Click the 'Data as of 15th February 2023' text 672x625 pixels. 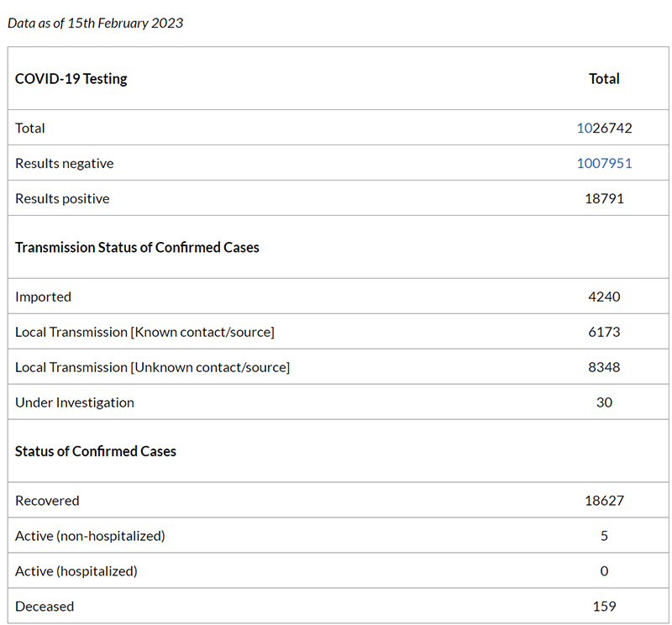[95, 24]
